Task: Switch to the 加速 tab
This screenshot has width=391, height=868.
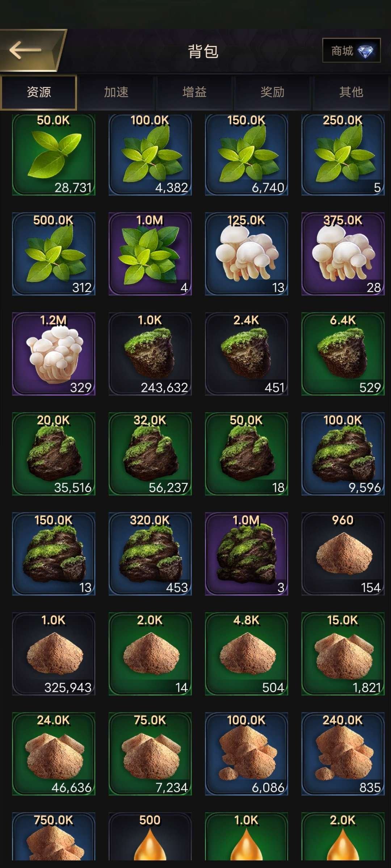Action: click(x=116, y=92)
